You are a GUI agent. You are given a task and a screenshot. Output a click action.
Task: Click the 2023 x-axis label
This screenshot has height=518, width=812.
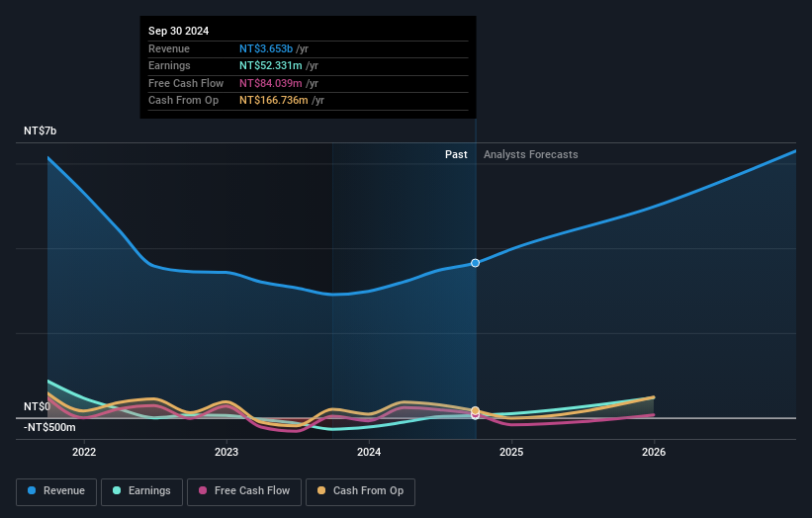(x=226, y=452)
